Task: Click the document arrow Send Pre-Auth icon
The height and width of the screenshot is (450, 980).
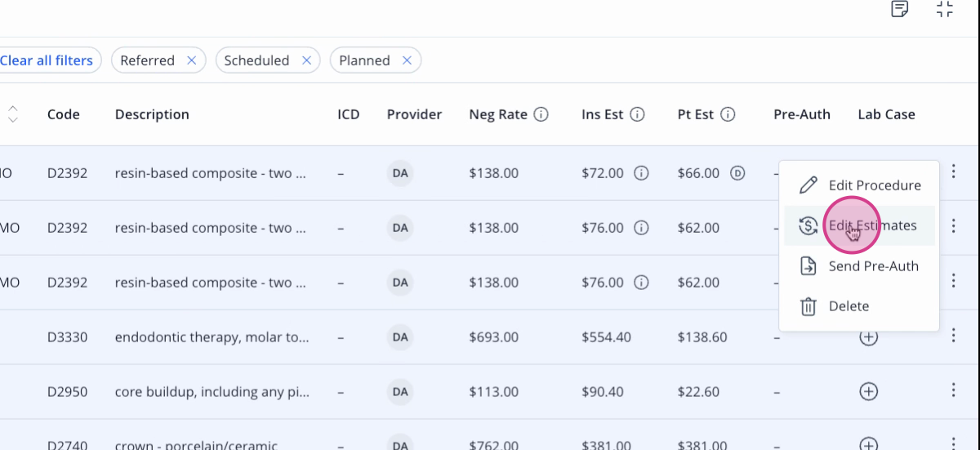Action: coord(808,266)
